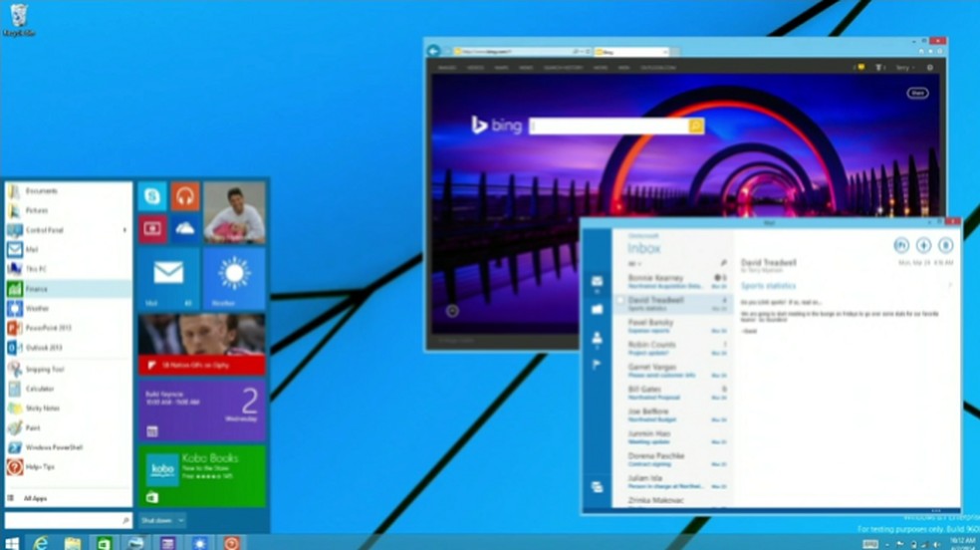Open Pictures from Start menu list

tap(69, 210)
